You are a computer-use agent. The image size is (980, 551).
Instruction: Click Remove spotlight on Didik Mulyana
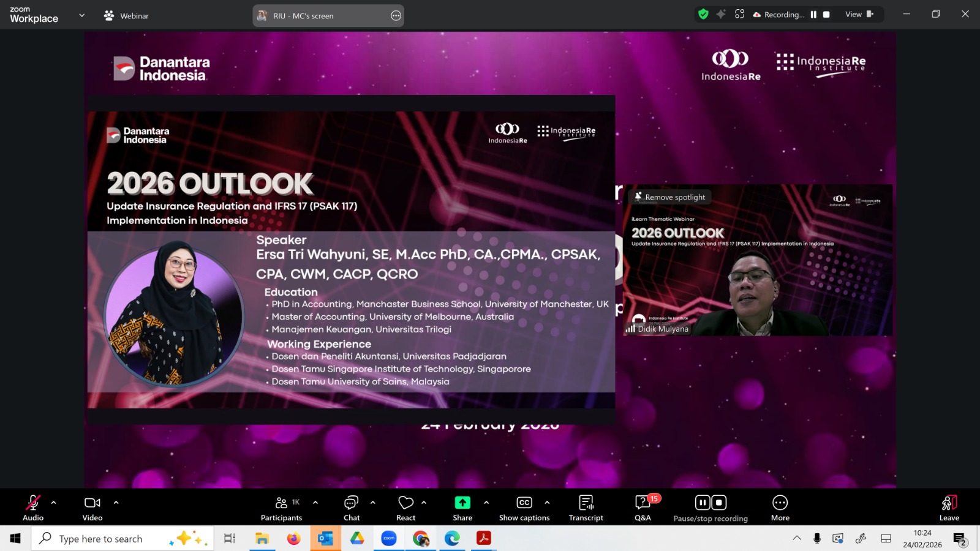click(670, 197)
